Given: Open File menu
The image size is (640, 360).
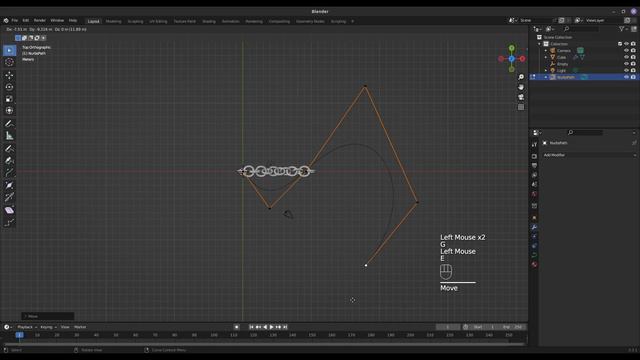Looking at the screenshot, I should (x=15, y=20).
